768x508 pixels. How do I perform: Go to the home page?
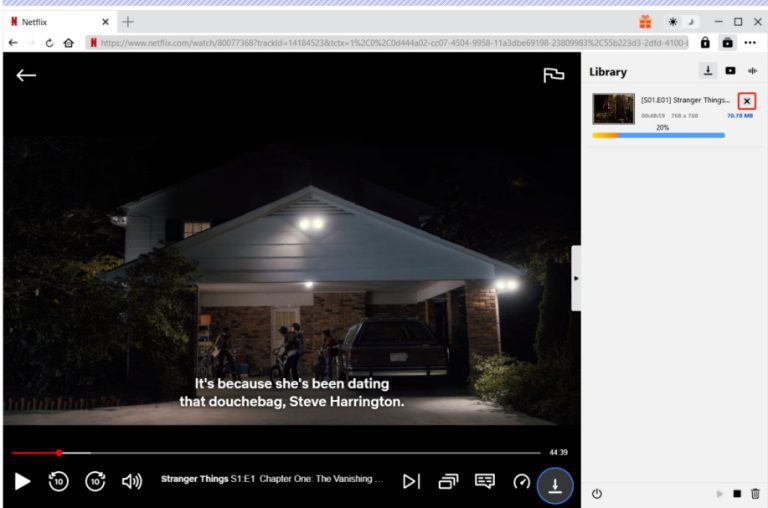pos(69,43)
